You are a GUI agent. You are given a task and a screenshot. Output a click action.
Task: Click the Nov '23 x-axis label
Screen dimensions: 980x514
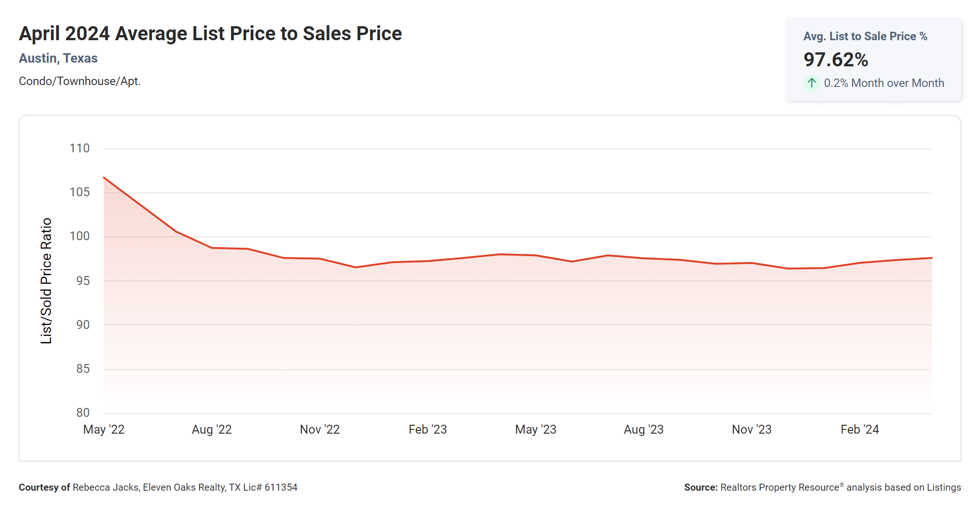752,429
